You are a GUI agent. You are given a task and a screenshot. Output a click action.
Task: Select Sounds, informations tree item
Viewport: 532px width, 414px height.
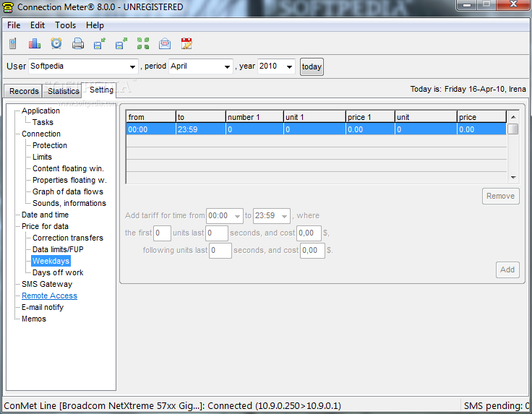click(x=69, y=203)
